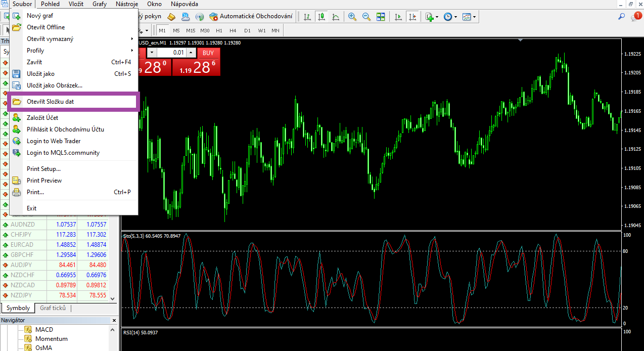Select the line chart icon
Viewport: 644px width, 351px height.
[x=336, y=17]
